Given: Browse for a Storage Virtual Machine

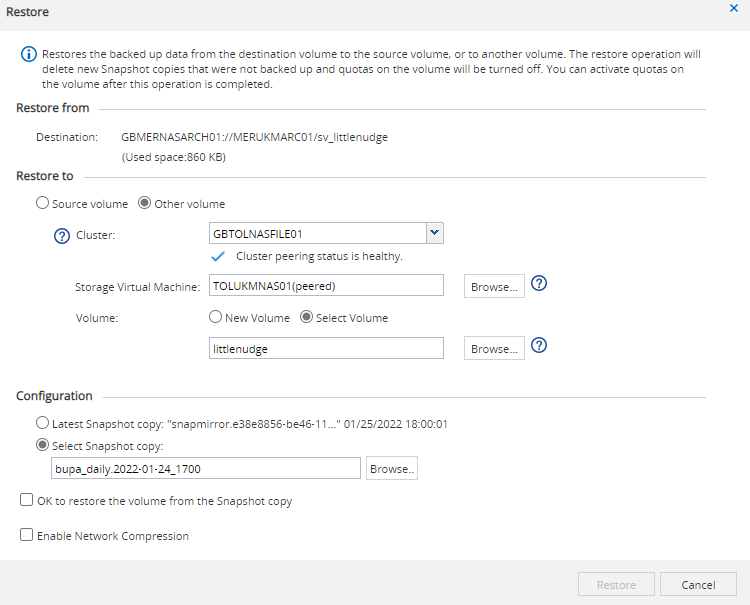Looking at the screenshot, I should pyautogui.click(x=494, y=286).
